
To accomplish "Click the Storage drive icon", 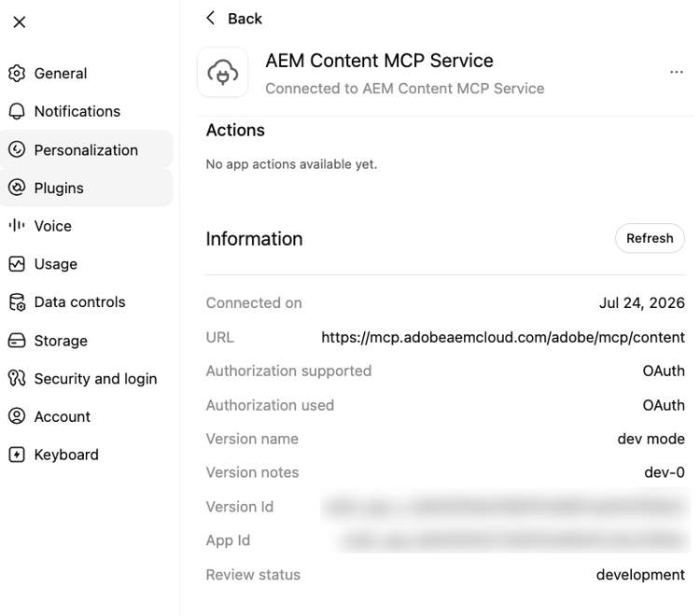I will [17, 341].
